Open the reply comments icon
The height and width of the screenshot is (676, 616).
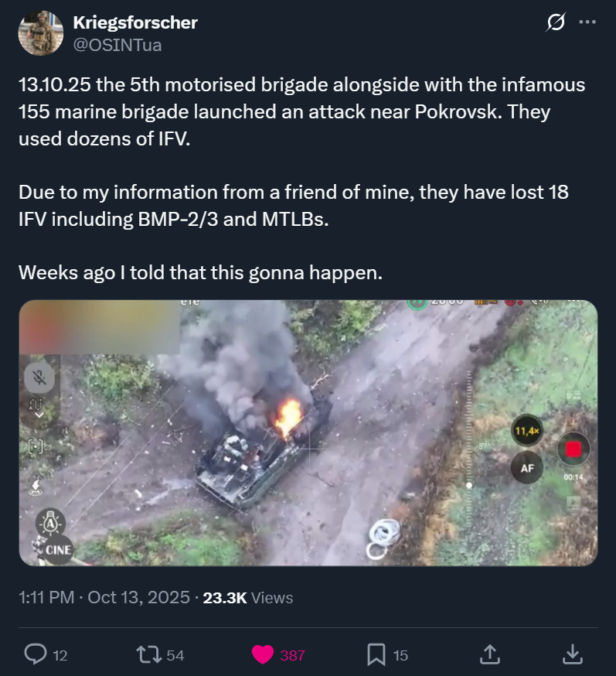point(36,655)
